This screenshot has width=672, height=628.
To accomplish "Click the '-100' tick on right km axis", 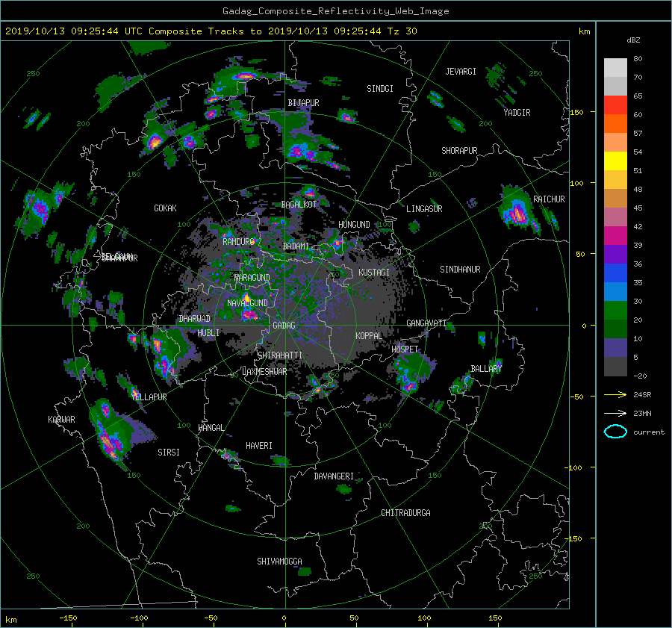I will (x=574, y=467).
